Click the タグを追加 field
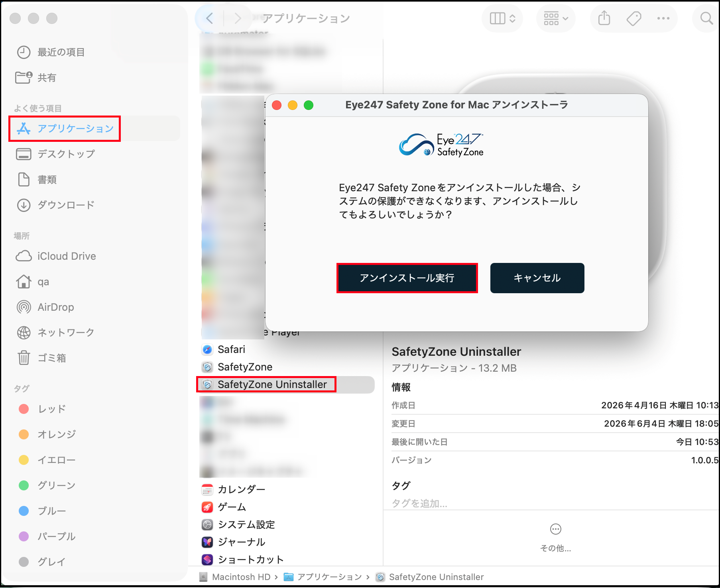Image resolution: width=720 pixels, height=588 pixels. point(419,503)
